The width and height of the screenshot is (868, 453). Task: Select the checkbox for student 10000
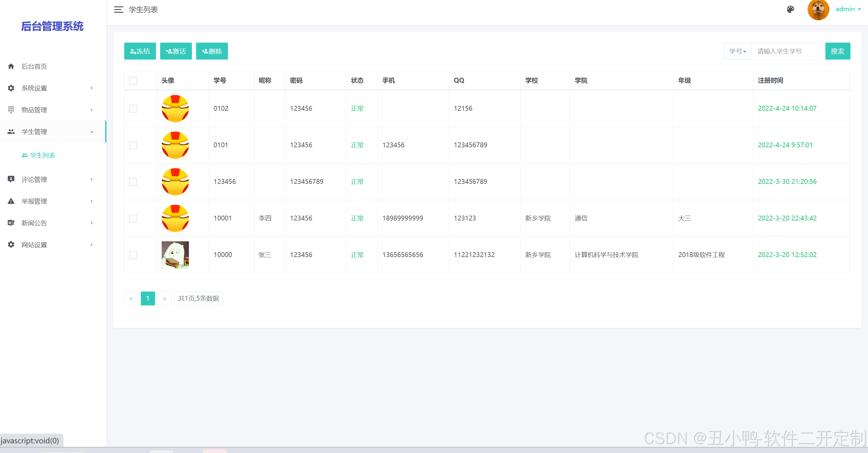133,255
